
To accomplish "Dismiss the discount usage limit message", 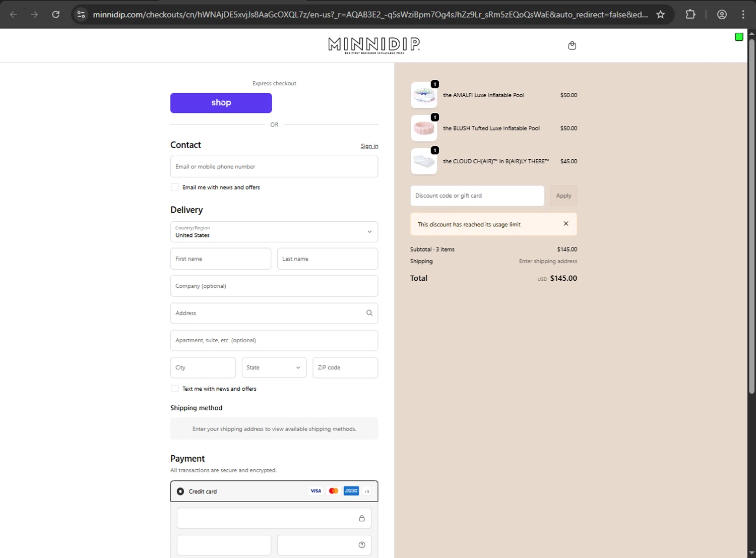I will click(x=566, y=224).
